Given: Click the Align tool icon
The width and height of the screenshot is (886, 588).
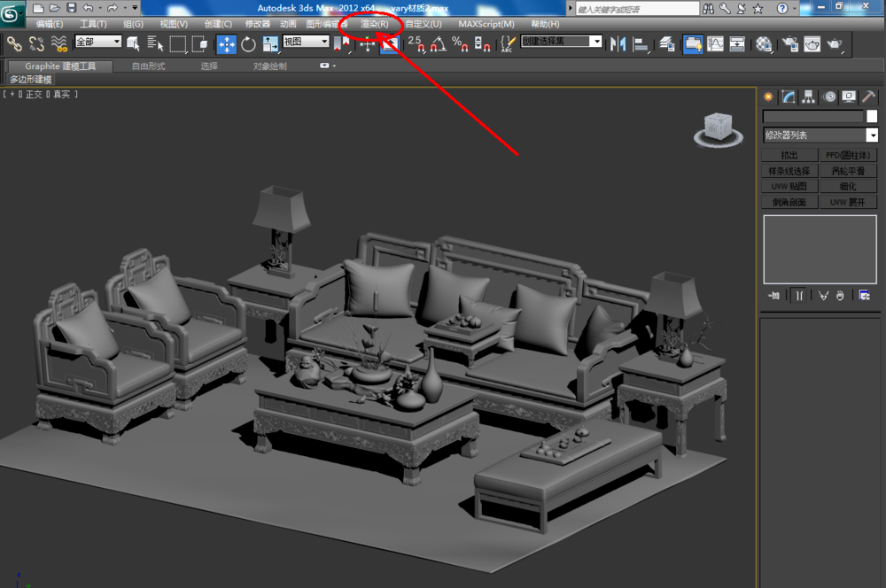Looking at the screenshot, I should coord(641,44).
